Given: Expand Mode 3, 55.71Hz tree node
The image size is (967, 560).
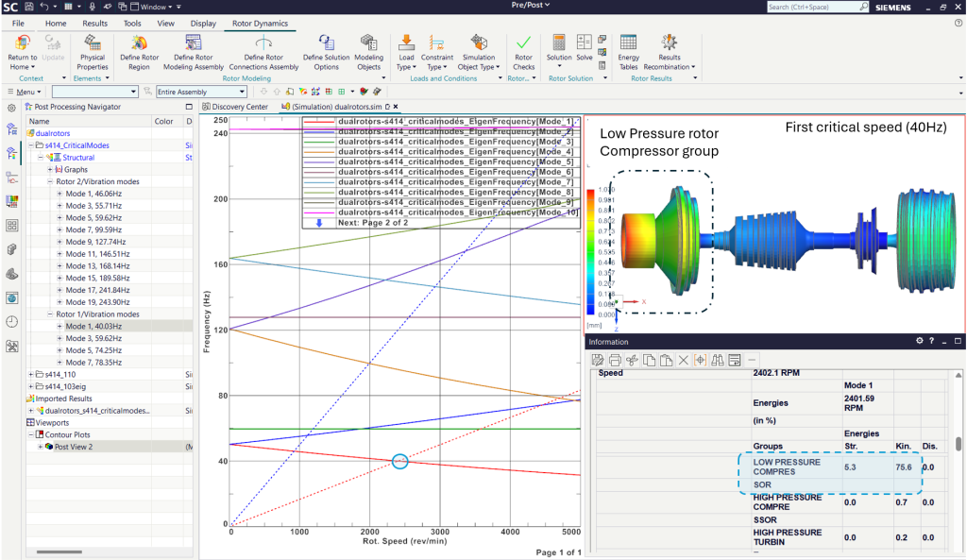Looking at the screenshot, I should tap(59, 206).
